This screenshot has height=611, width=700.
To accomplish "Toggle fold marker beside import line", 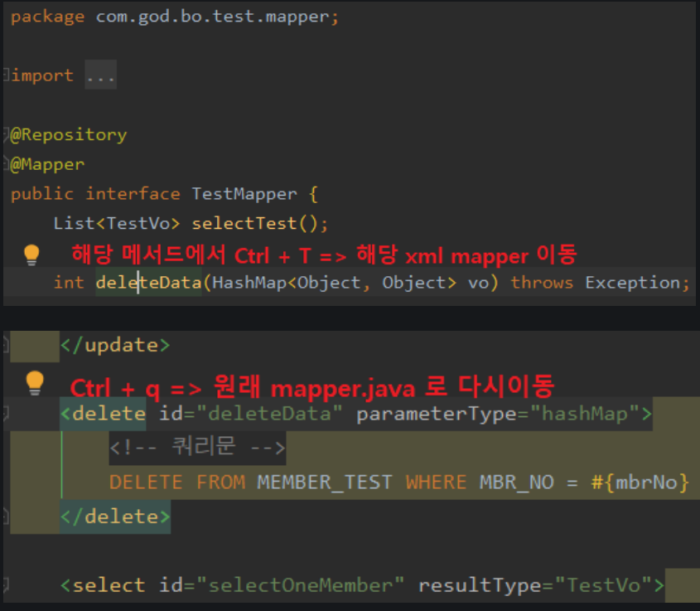I will tap(5, 74).
